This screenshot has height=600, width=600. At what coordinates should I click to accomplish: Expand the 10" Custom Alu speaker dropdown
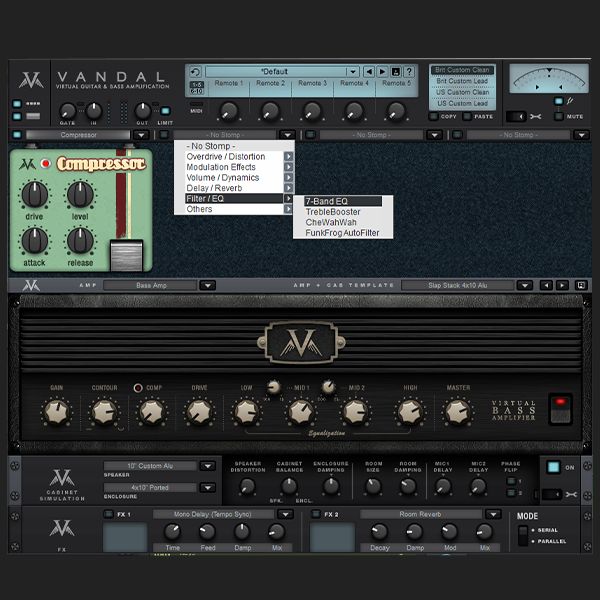tap(207, 466)
